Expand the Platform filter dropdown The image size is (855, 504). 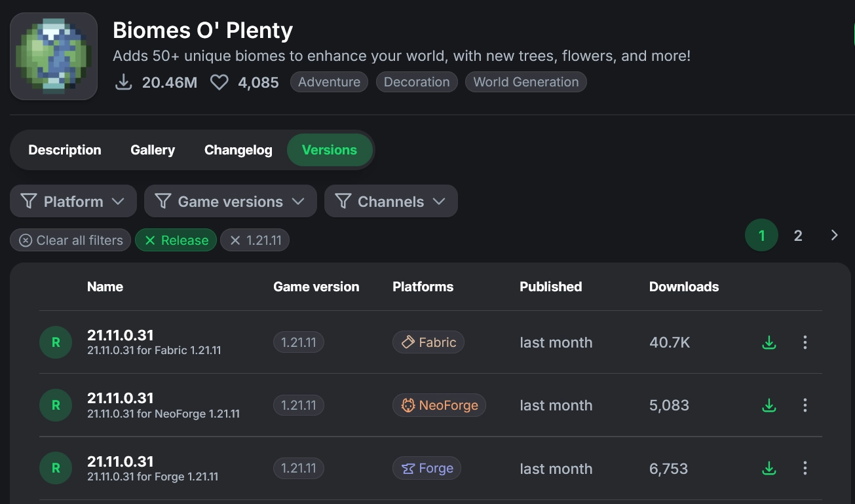pyautogui.click(x=73, y=202)
